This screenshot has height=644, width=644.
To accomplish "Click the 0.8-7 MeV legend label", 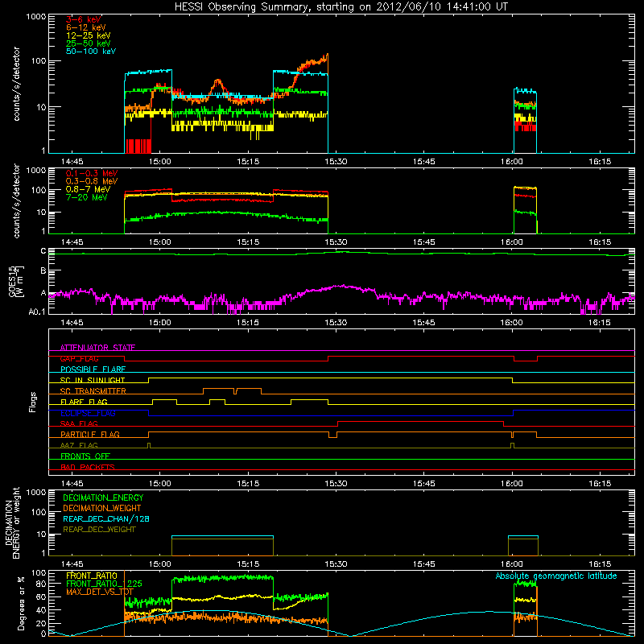I will (88, 189).
